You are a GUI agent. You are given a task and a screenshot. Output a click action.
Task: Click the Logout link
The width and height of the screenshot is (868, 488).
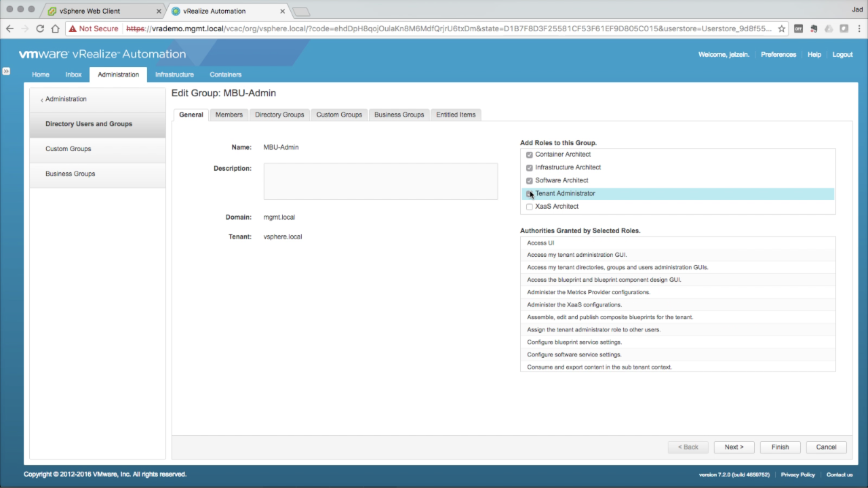[843, 55]
